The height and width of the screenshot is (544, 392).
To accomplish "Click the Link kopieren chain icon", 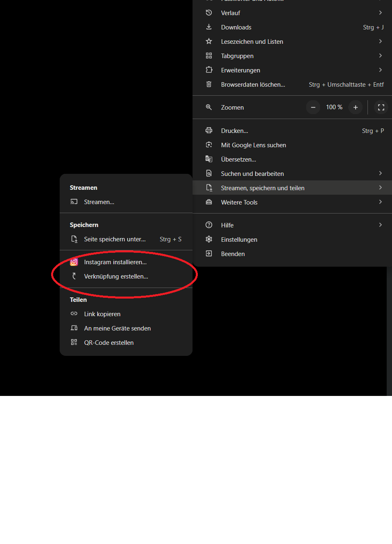I will point(74,314).
